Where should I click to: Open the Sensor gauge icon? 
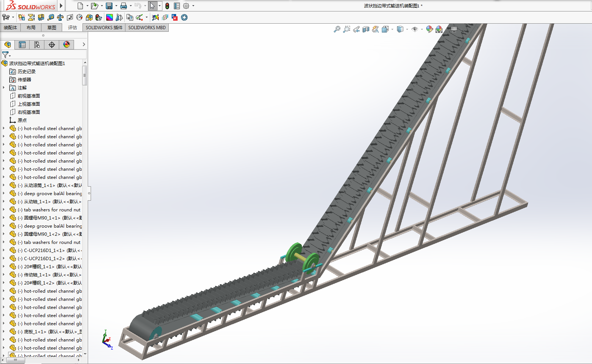point(80,17)
